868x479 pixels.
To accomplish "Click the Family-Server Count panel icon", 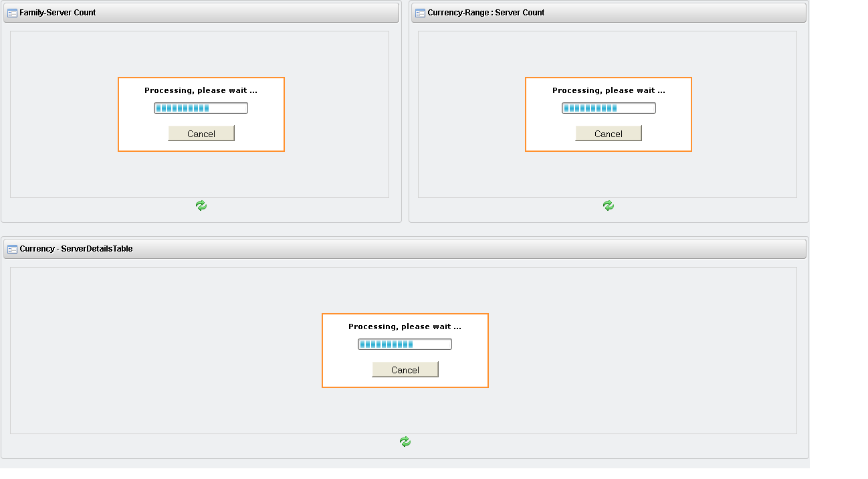I will (x=12, y=13).
